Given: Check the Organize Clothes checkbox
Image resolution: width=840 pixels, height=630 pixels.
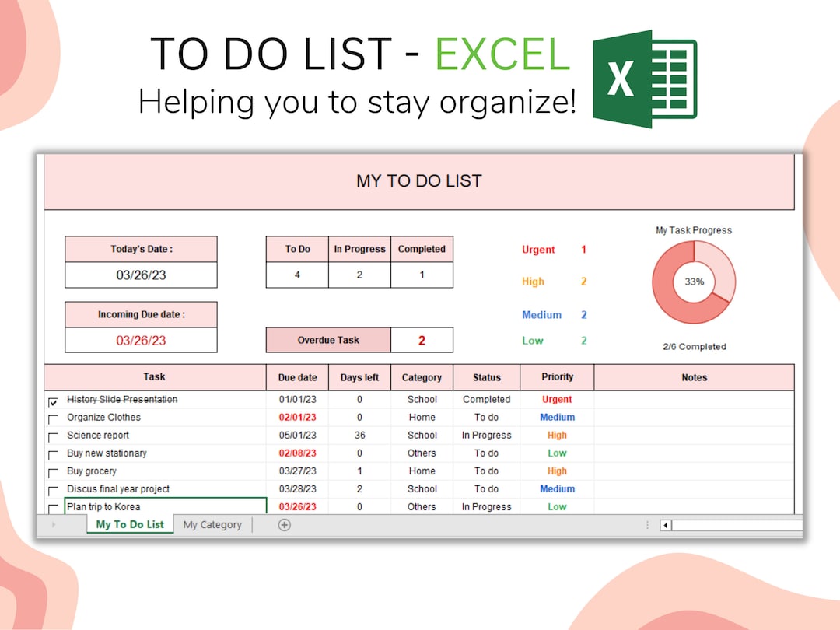Looking at the screenshot, I should 53,419.
